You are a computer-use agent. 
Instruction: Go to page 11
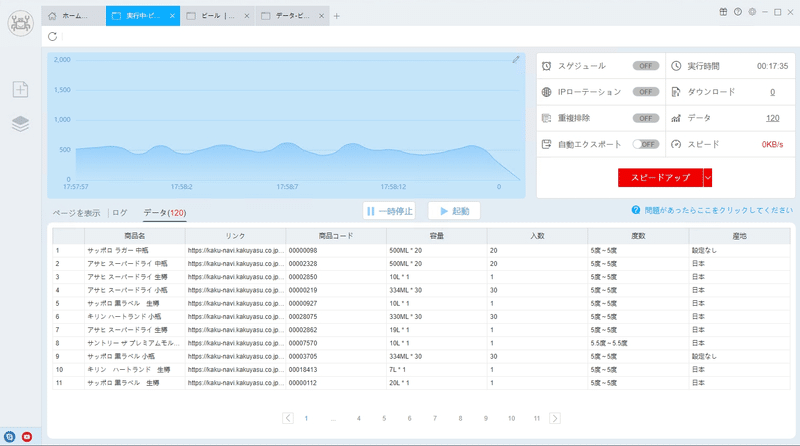click(537, 418)
